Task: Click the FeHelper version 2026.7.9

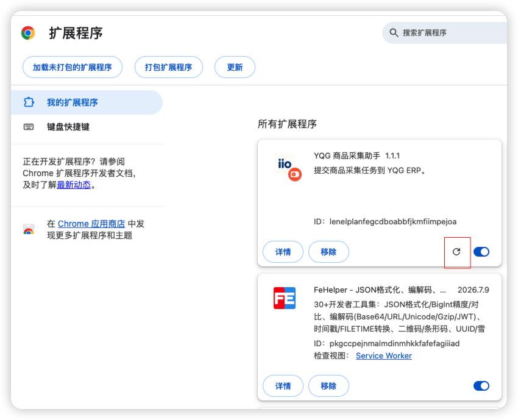Action: coord(473,290)
